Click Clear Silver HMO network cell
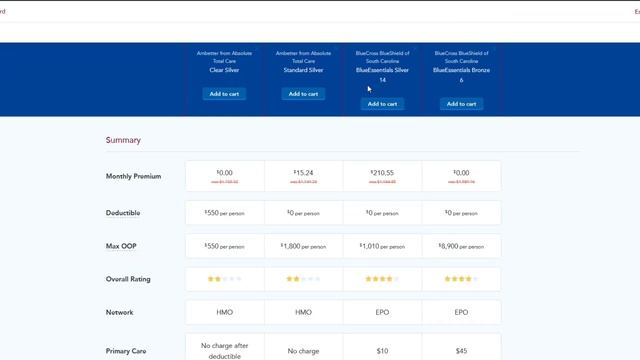Viewport: 640px width, 360px height. pos(224,312)
